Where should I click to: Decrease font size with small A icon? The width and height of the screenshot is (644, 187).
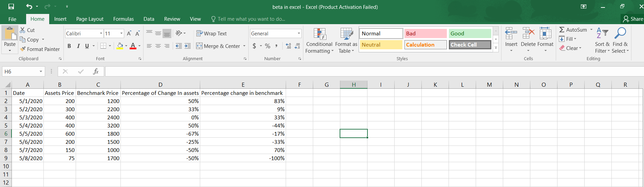click(x=137, y=33)
